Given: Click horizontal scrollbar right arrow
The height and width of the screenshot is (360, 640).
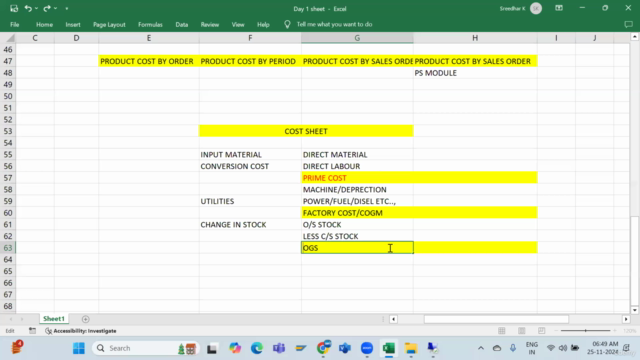Looking at the screenshot, I should coord(626,319).
